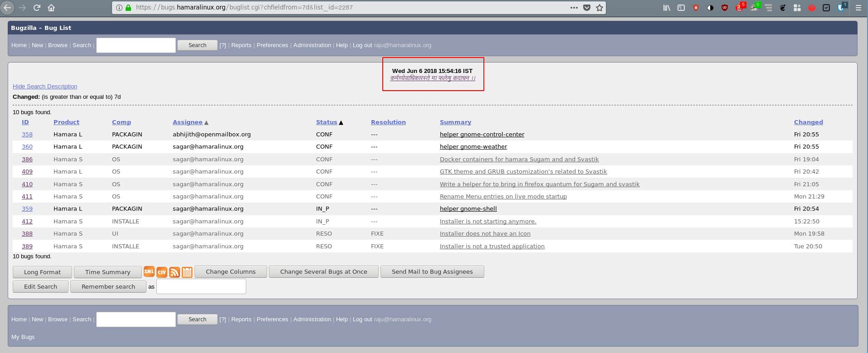Open the RSS feed icon
Image resolution: width=868 pixels, height=353 pixels.
point(175,272)
